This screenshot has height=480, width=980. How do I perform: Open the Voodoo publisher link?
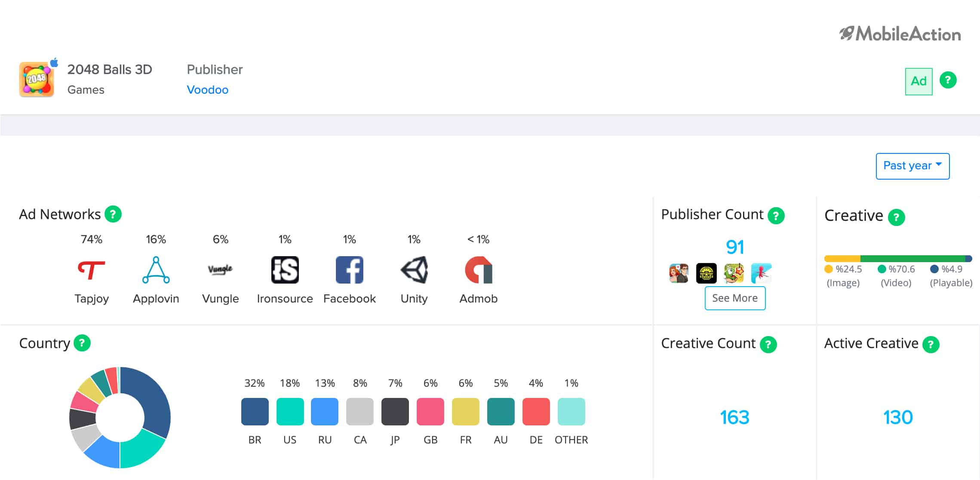pos(207,90)
